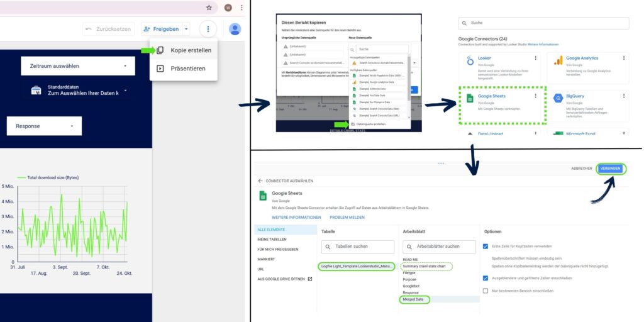The height and width of the screenshot is (322, 644).
Task: Open the Standarddaten data control dropdown
Action: click(79, 91)
